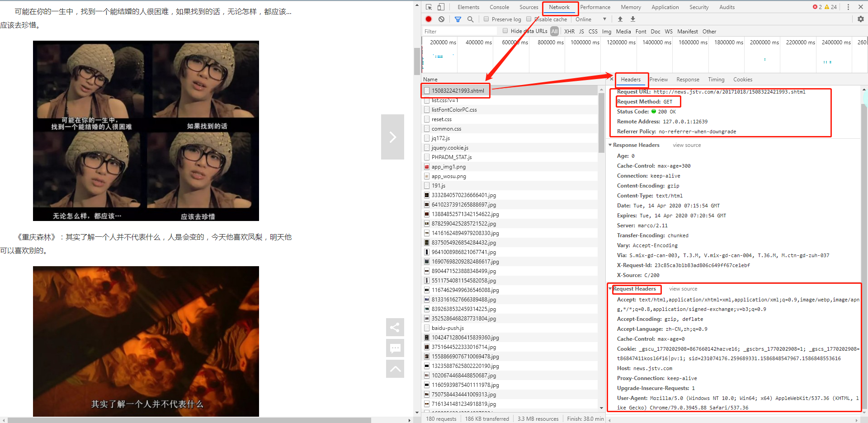Click the share icon on the webpage
Screen dimensions: 868x423
pyautogui.click(x=395, y=327)
